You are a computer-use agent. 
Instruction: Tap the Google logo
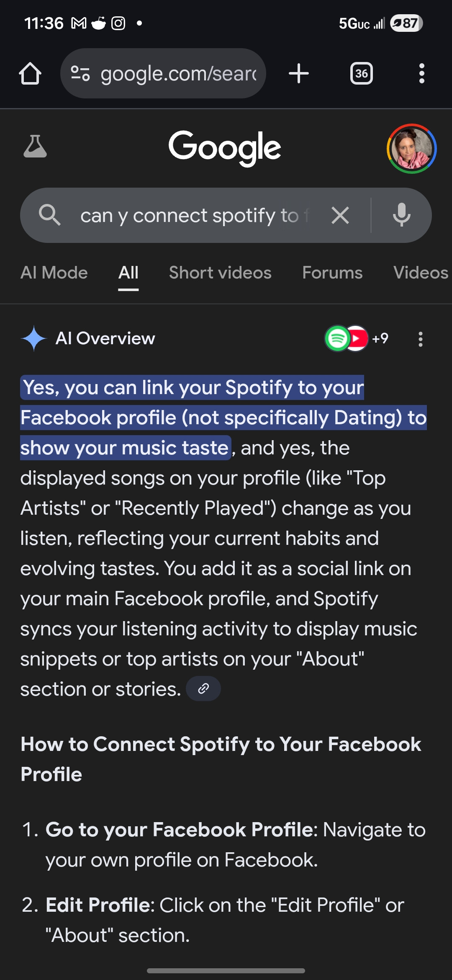pyautogui.click(x=225, y=147)
